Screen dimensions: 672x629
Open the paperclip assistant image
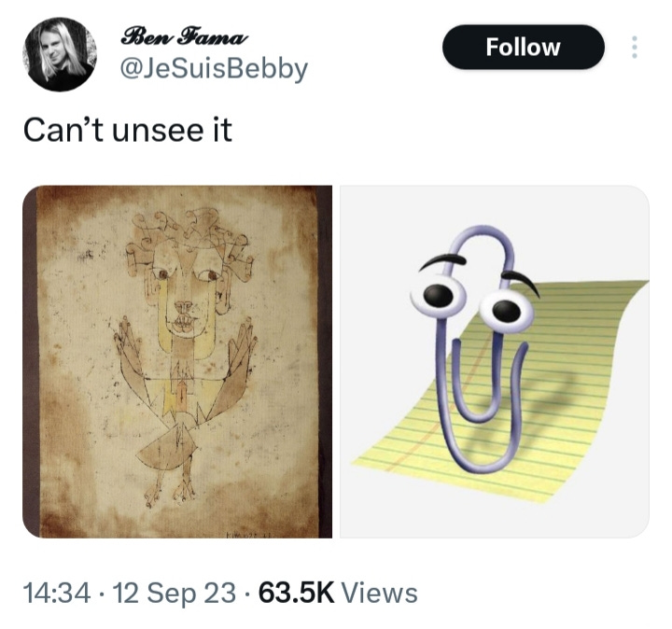click(x=495, y=362)
